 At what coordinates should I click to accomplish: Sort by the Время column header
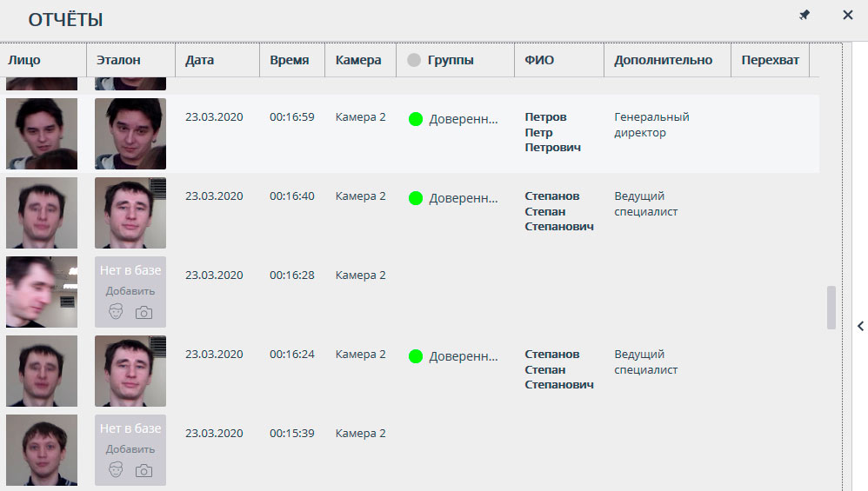point(289,61)
